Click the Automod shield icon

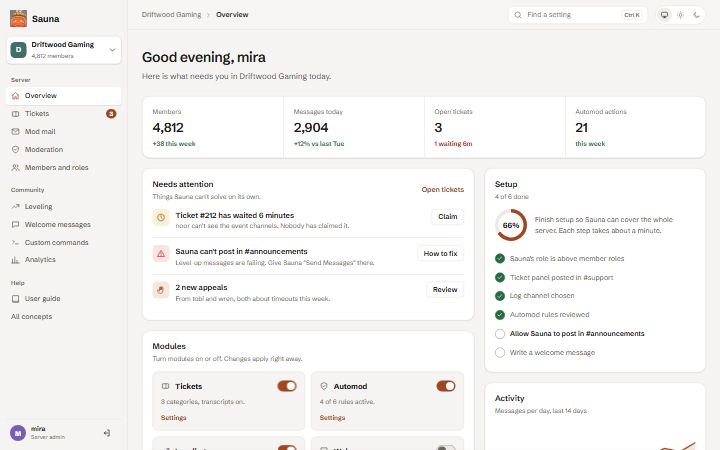point(324,386)
